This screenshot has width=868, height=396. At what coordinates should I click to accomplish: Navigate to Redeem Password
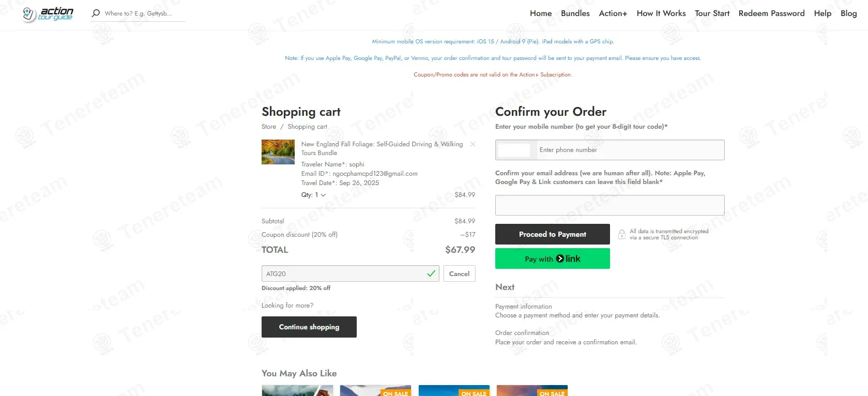click(x=771, y=13)
